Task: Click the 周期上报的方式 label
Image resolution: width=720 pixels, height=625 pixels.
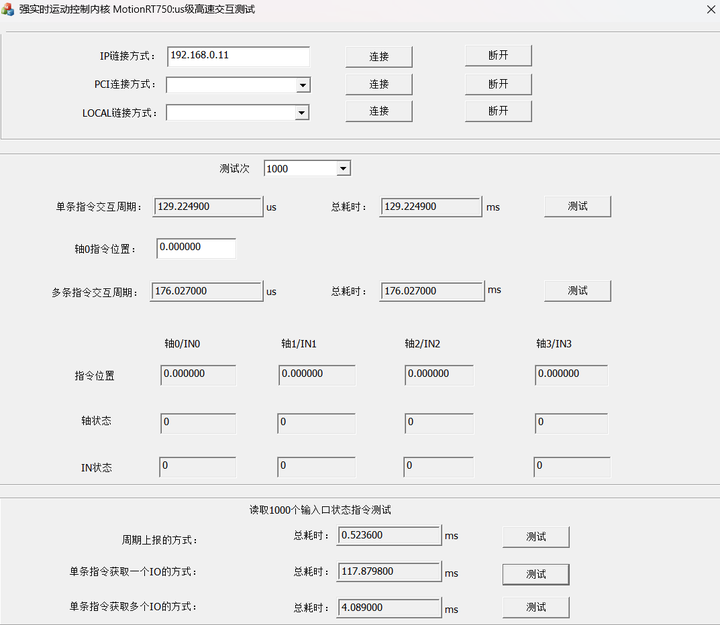Action: pos(159,540)
